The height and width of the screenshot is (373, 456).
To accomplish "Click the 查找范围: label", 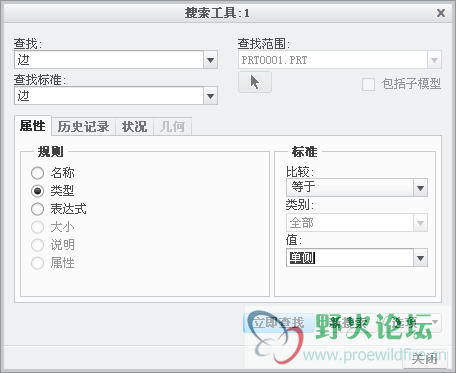I will click(x=264, y=44).
